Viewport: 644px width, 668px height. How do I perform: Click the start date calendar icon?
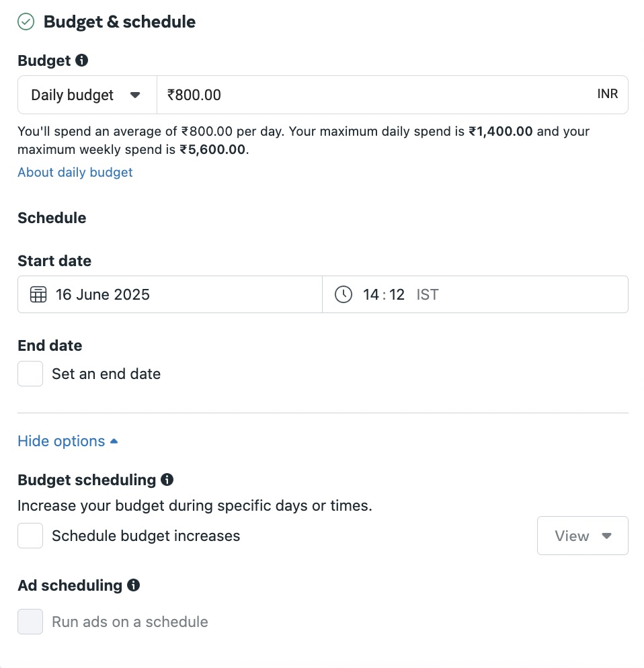38,294
